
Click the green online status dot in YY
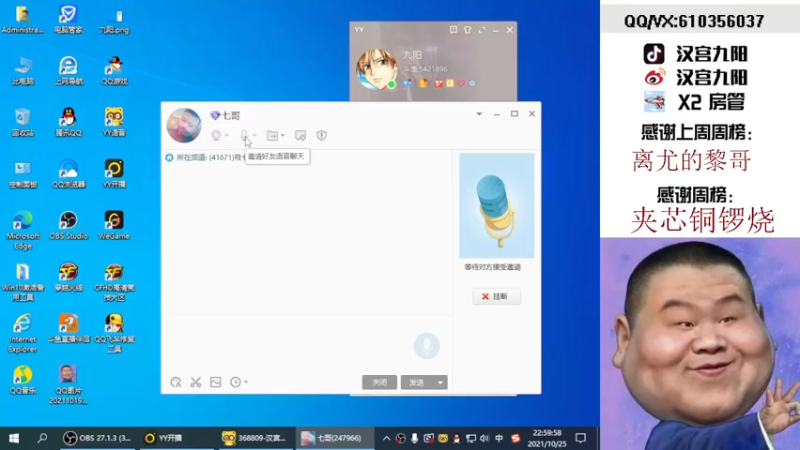391,84
